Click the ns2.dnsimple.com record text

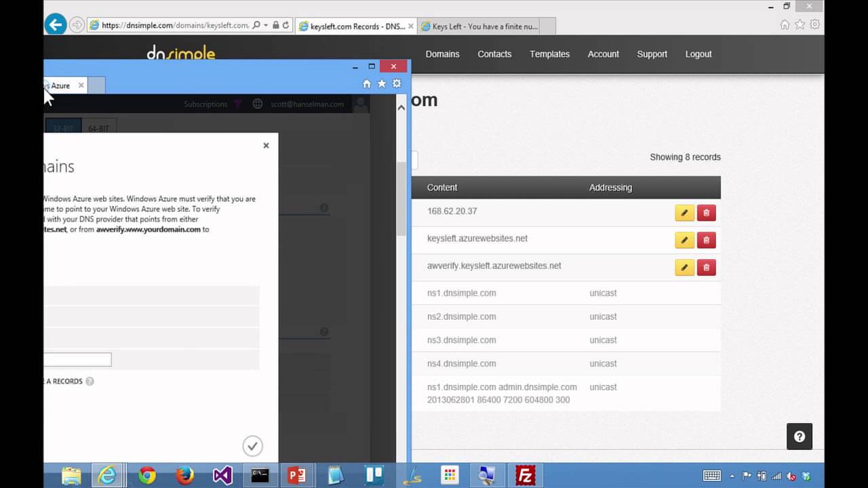[x=461, y=317]
